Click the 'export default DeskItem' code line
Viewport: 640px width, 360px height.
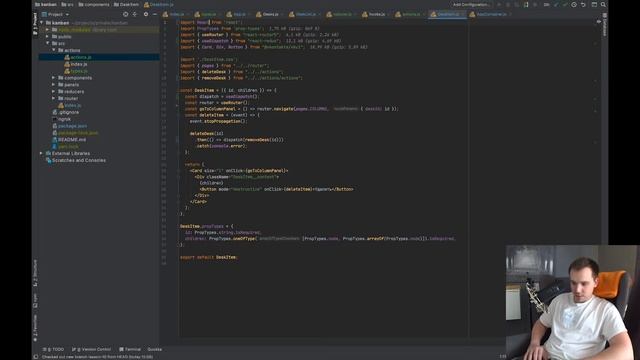pyautogui.click(x=209, y=257)
